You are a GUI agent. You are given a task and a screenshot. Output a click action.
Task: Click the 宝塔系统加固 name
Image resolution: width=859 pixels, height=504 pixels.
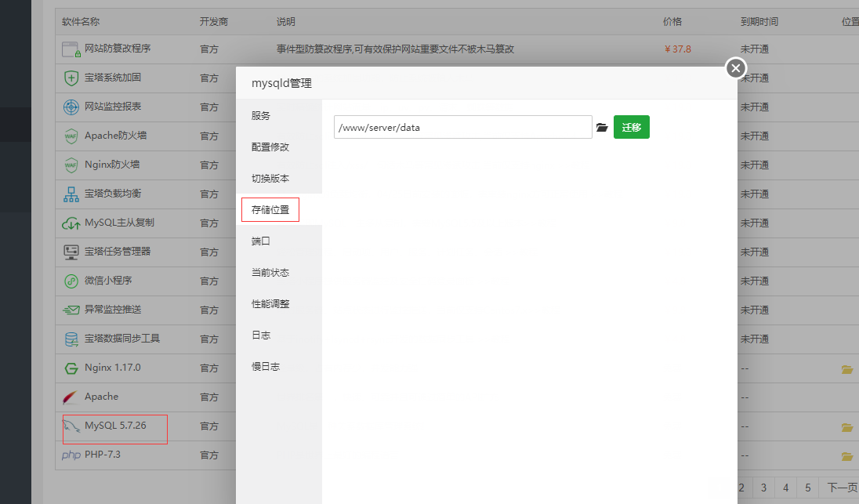(112, 78)
